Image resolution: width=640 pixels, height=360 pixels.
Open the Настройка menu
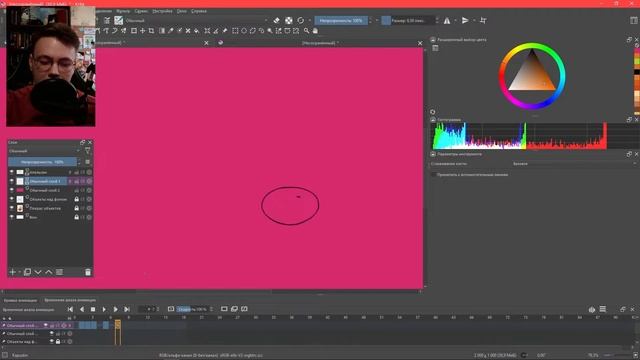[x=162, y=11]
